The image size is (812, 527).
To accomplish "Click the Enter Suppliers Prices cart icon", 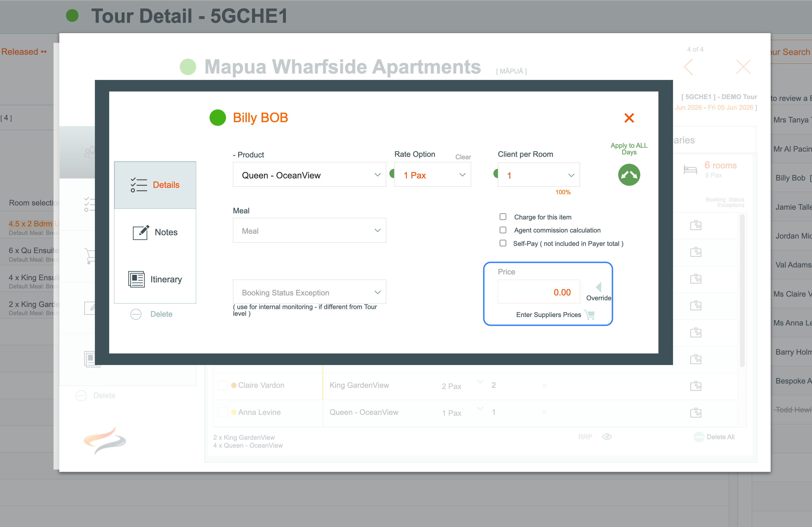I will tap(590, 315).
